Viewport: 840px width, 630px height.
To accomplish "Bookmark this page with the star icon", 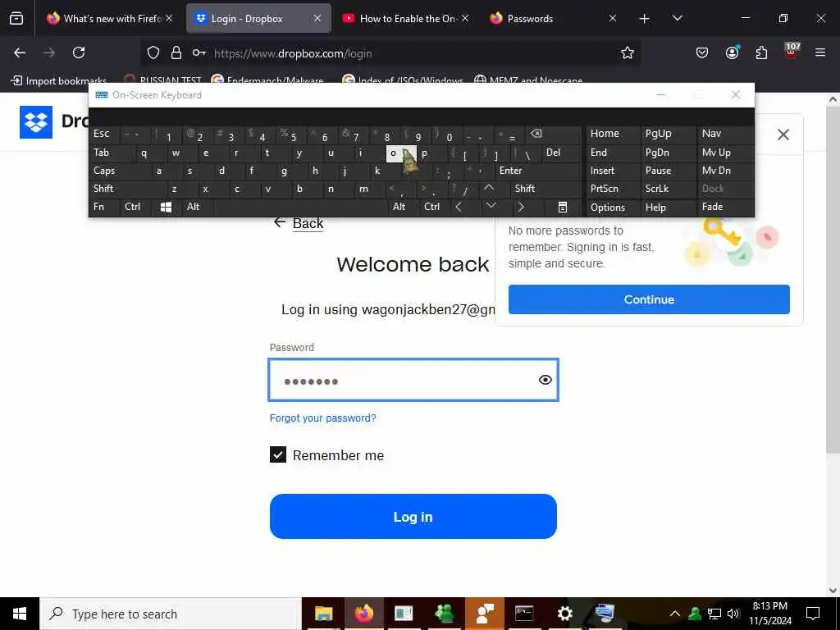I will 628,52.
